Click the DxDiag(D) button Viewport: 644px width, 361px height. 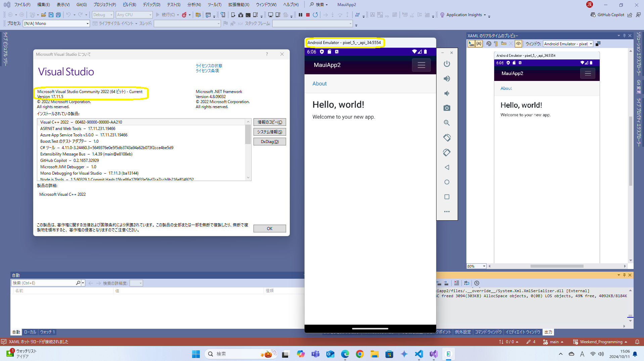(x=270, y=142)
